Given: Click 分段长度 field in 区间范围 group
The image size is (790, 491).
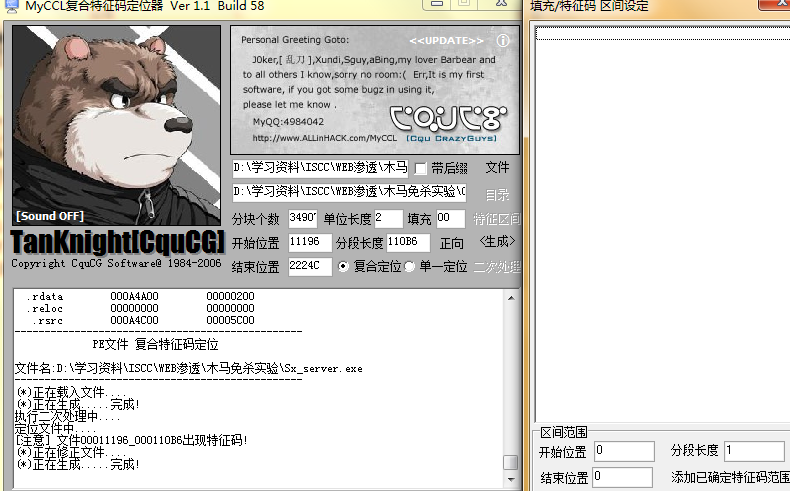Looking at the screenshot, I should tap(755, 451).
